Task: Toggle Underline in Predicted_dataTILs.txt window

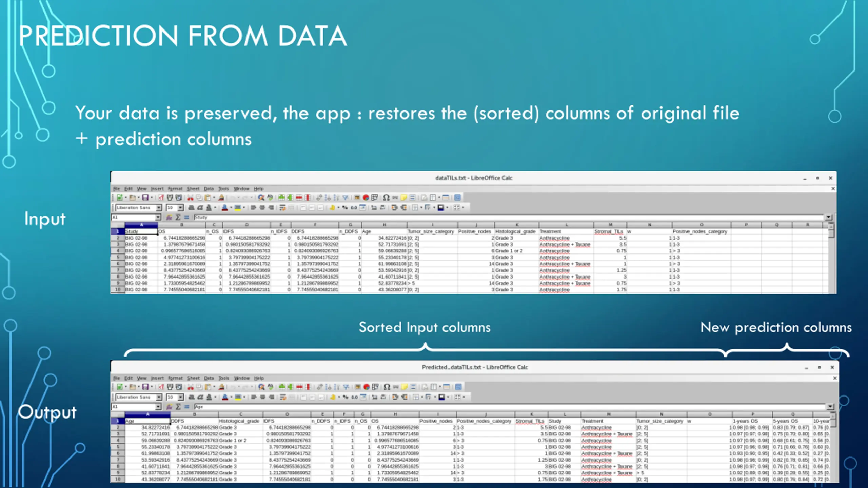Action: click(209, 397)
